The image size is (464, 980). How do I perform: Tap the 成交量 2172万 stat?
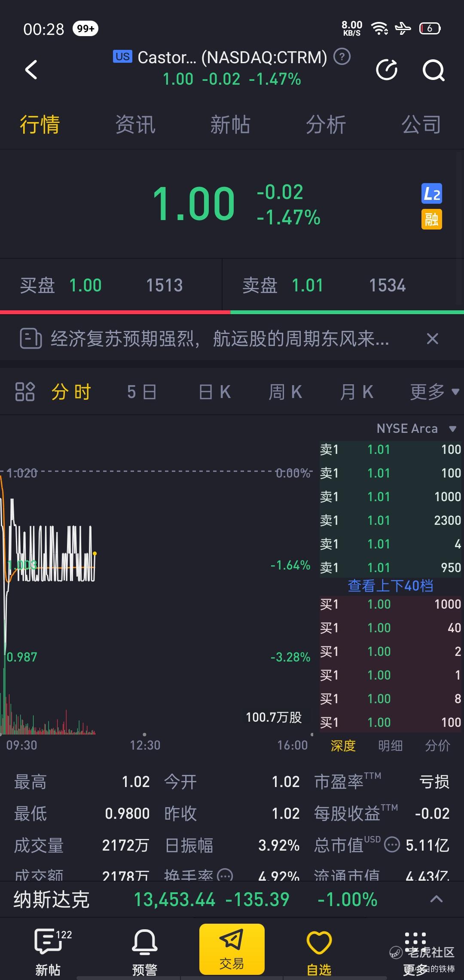click(x=82, y=845)
